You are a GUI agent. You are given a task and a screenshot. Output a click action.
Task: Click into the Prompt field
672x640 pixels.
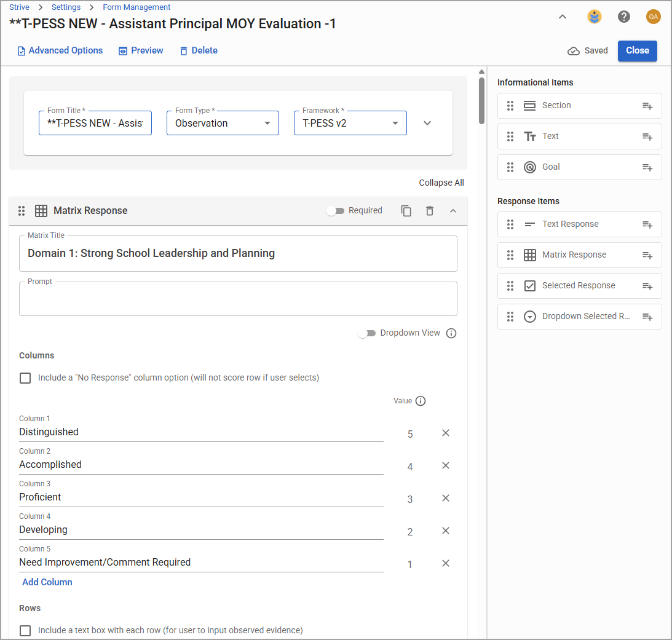(238, 299)
